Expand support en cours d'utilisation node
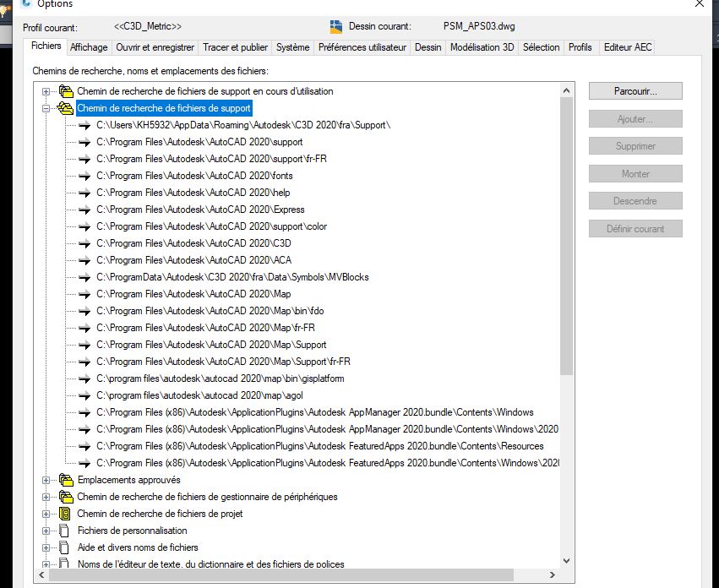The image size is (719, 588). [46, 92]
